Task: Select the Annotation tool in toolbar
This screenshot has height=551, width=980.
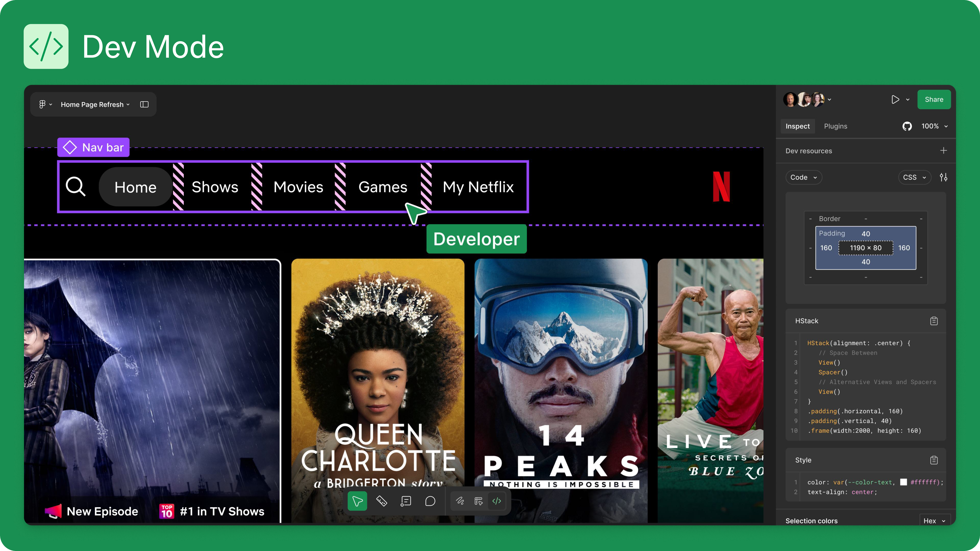Action: pyautogui.click(x=406, y=501)
